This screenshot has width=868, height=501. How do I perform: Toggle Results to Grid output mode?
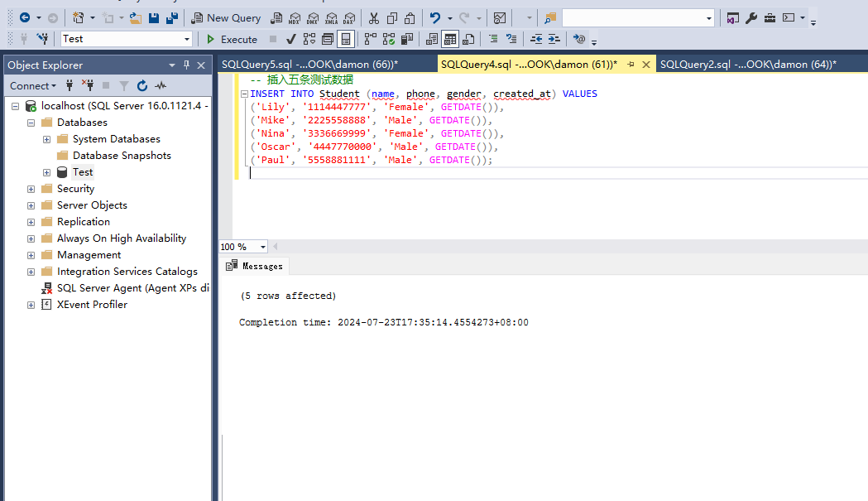pyautogui.click(x=450, y=40)
